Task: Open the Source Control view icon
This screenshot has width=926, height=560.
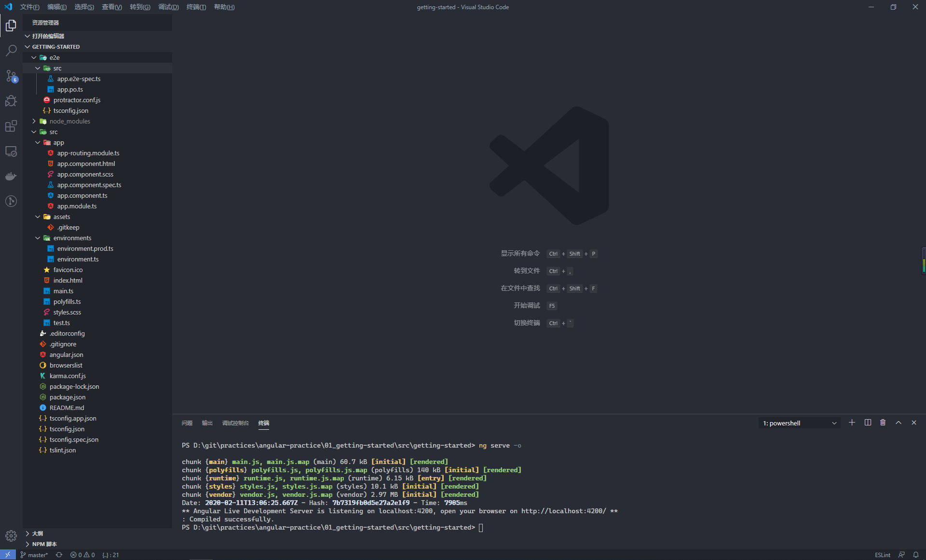Action: click(x=11, y=76)
